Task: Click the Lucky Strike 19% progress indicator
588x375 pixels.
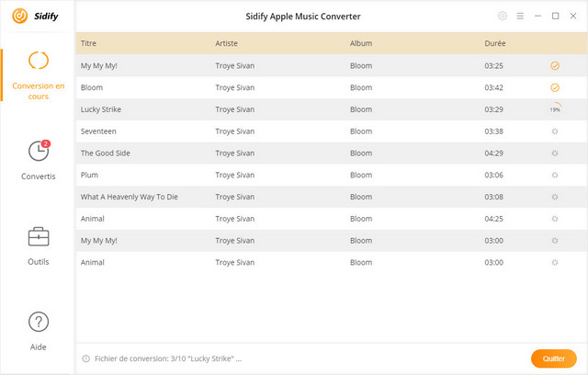Action: pos(555,109)
